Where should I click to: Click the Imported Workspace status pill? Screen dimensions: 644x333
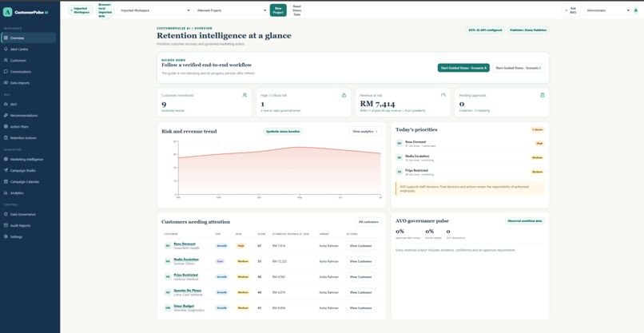coord(81,10)
